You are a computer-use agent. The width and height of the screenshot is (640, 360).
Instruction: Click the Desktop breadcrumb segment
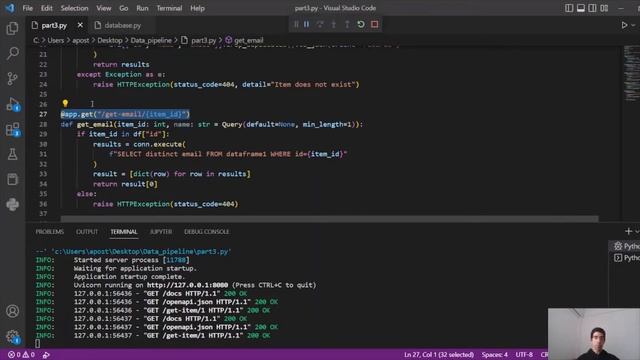point(109,40)
